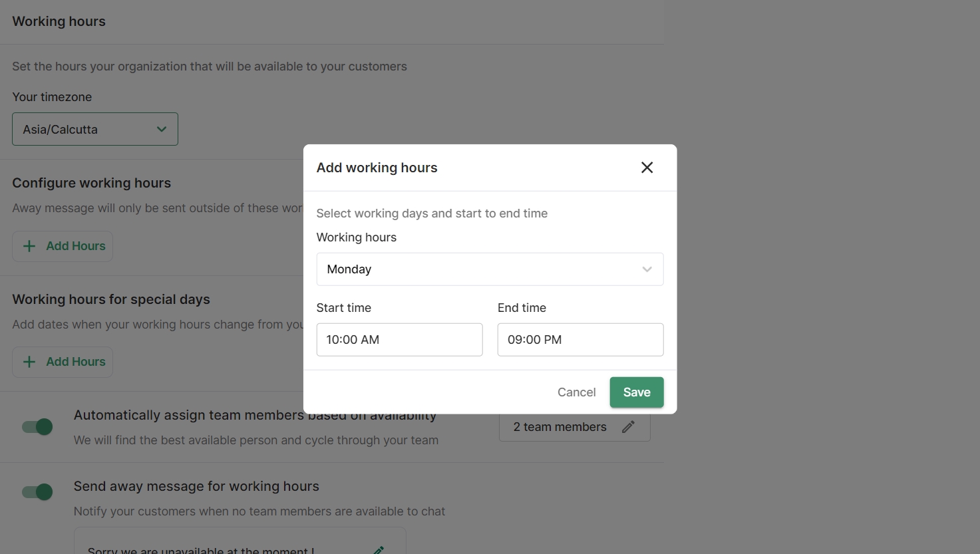Click the pencil icon in away message box
This screenshot has height=554, width=980.
coord(379,549)
